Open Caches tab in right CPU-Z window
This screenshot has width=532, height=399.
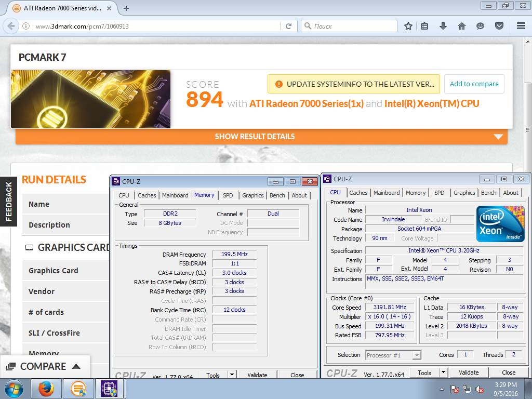358,193
